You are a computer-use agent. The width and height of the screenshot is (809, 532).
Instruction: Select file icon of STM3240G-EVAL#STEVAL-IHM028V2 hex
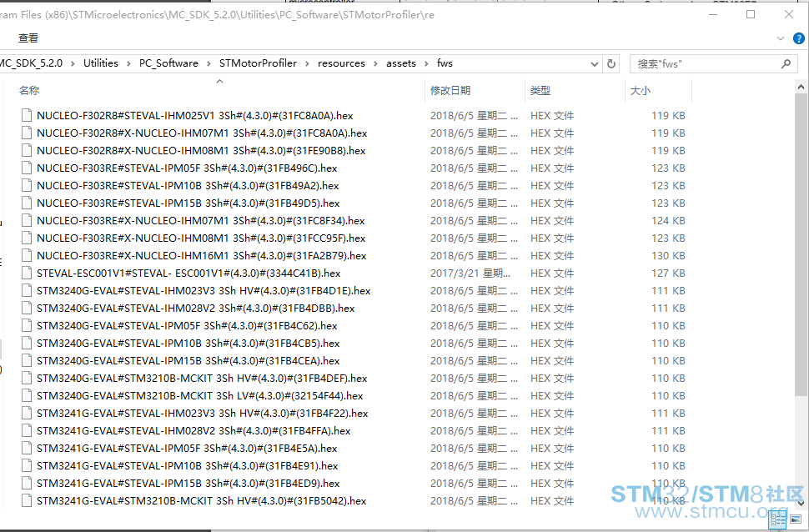click(x=27, y=308)
